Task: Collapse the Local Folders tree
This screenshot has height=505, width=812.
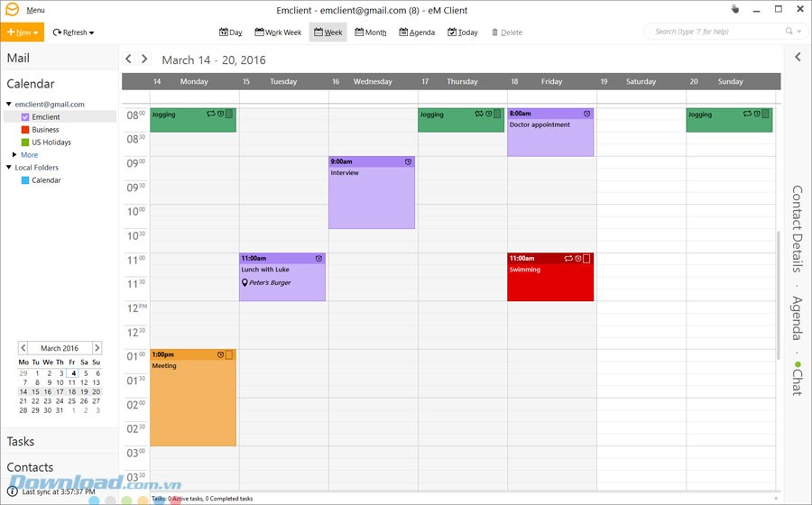Action: [x=9, y=168]
